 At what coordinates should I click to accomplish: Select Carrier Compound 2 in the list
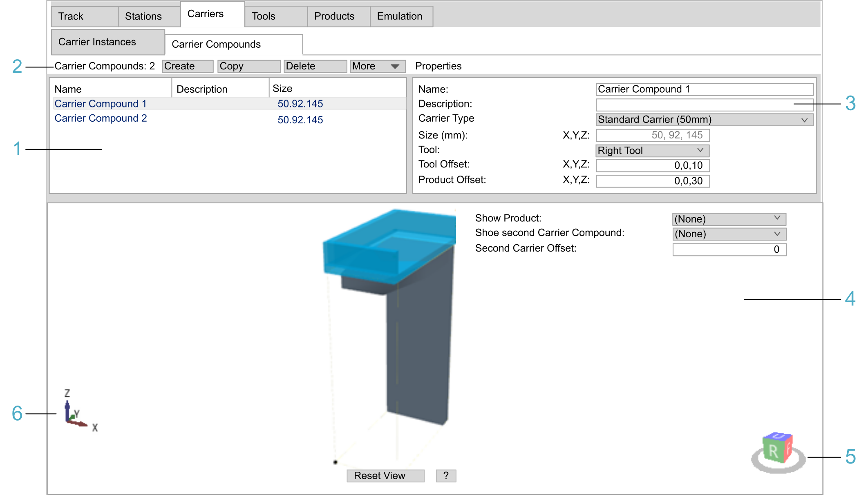point(101,118)
